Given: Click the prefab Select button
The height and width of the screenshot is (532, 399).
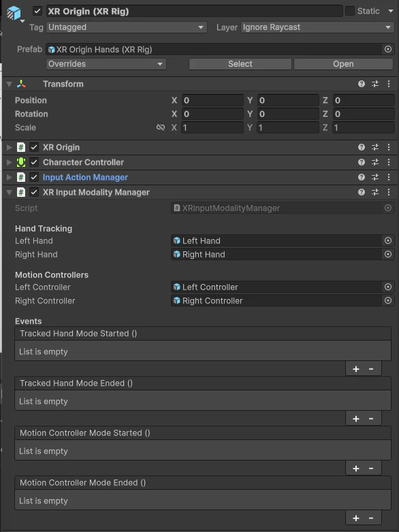Looking at the screenshot, I should pos(240,64).
